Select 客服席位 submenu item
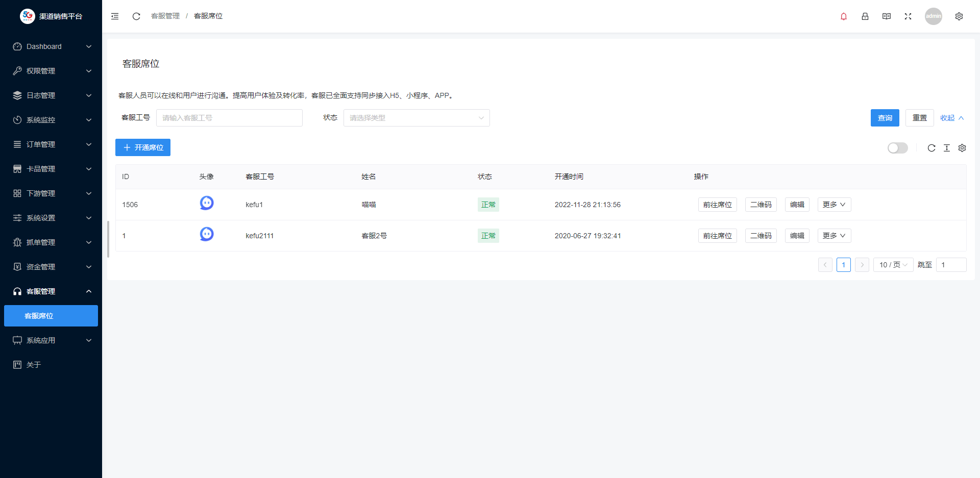The height and width of the screenshot is (478, 980). tap(51, 316)
